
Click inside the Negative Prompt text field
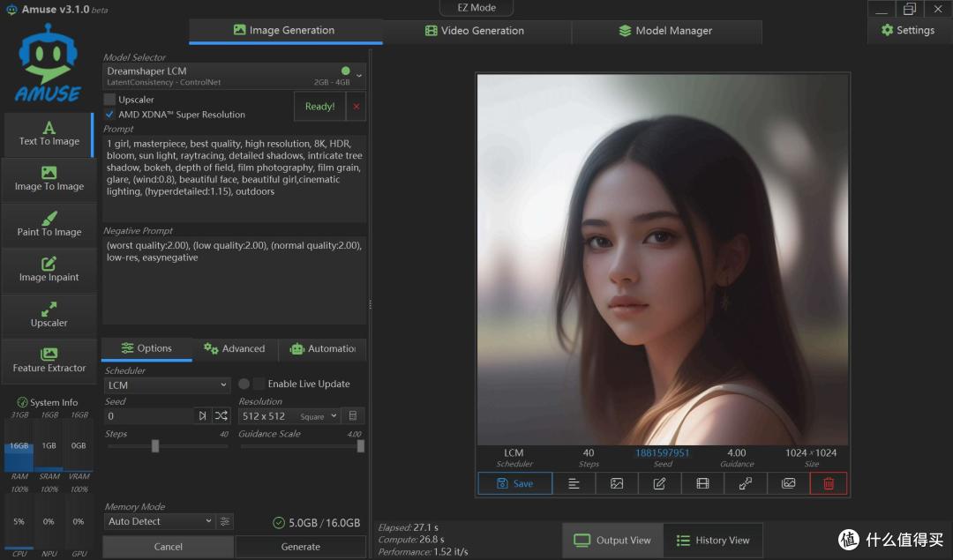click(234, 280)
